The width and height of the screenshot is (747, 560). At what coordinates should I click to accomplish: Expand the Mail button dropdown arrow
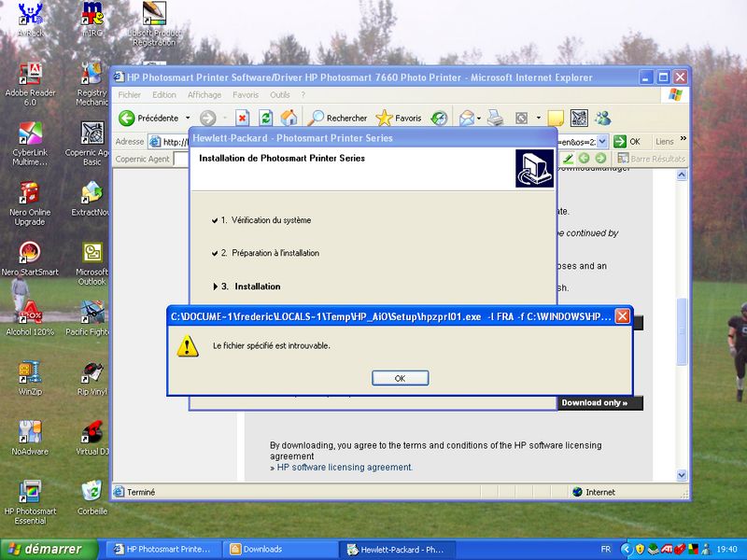[479, 119]
